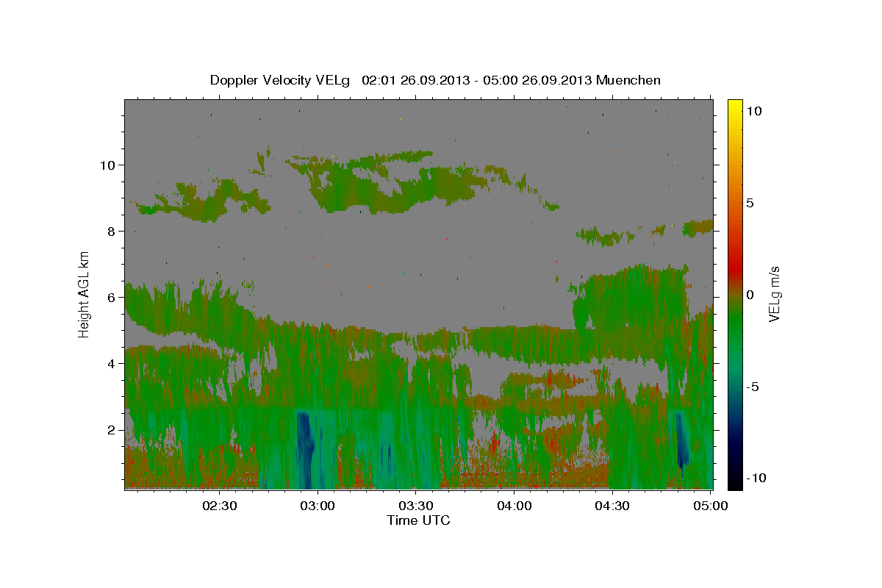882x588 pixels.
Task: Click the colorbar value -5 label
Action: [x=753, y=387]
